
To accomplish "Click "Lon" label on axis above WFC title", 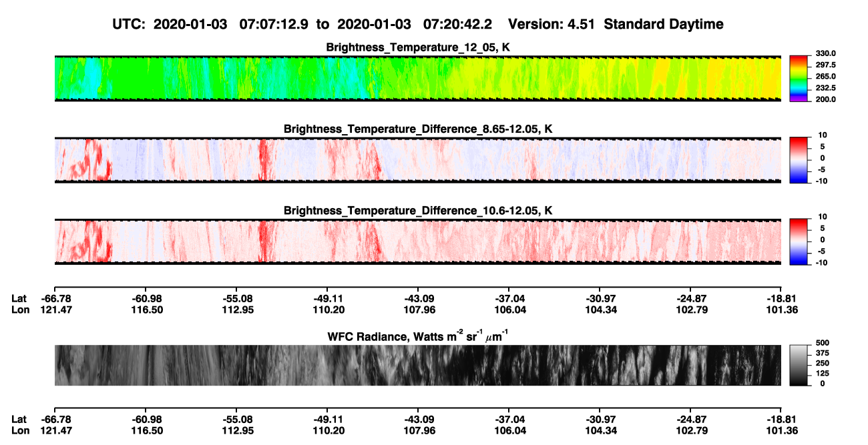I will point(20,310).
